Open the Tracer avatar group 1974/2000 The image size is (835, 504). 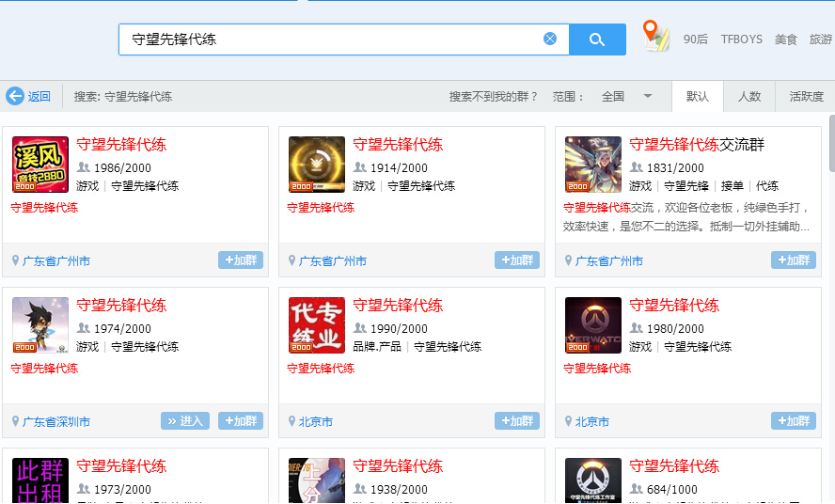pos(40,325)
